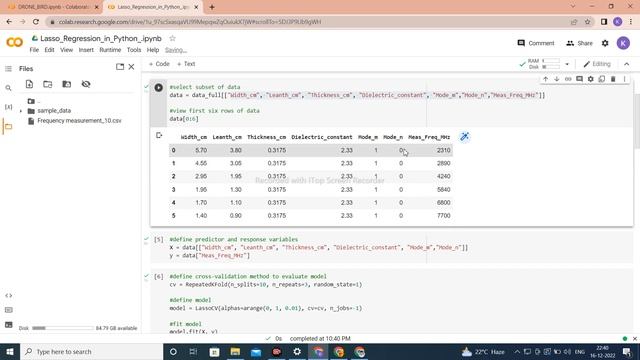Toggle show hidden files
Image resolution: width=640 pixels, height=360 pixels.
[x=86, y=84]
